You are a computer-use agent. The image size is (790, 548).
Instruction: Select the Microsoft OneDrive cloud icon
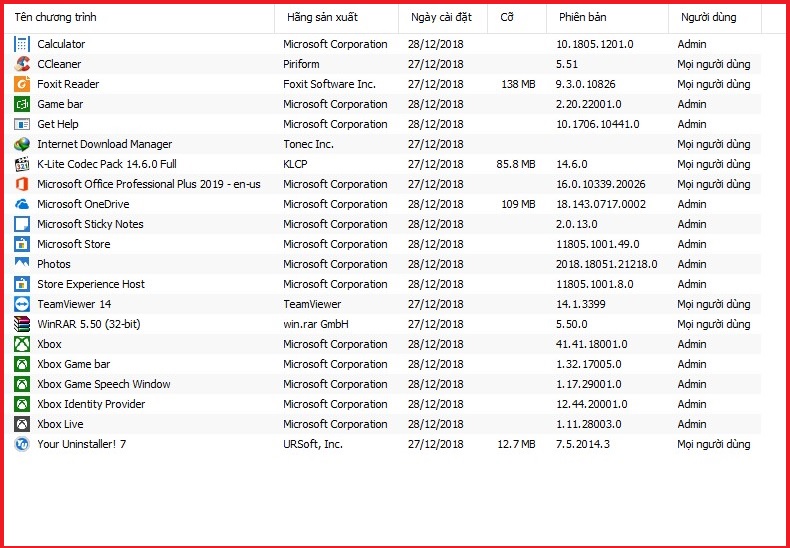pos(22,204)
